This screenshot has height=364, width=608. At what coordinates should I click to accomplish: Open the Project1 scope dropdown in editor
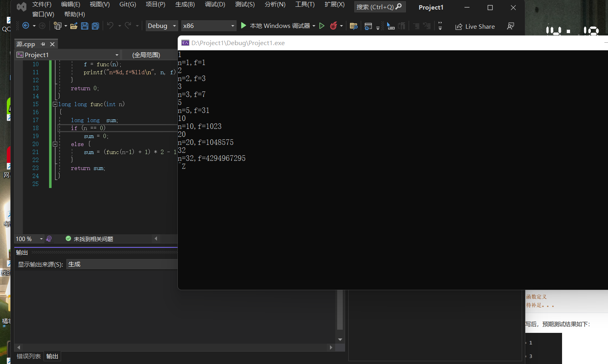coord(68,55)
